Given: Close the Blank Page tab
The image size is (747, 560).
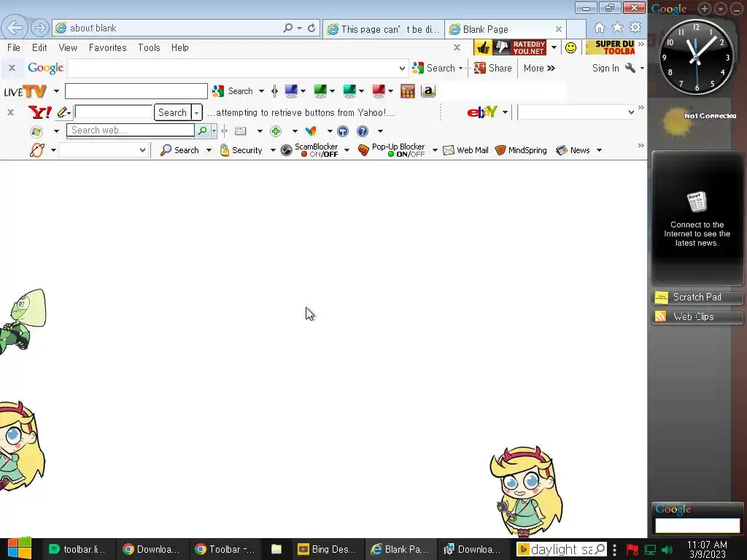Looking at the screenshot, I should tap(558, 29).
